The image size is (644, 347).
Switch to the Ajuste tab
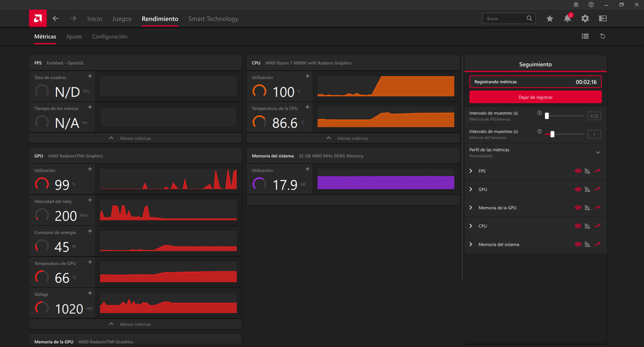74,36
